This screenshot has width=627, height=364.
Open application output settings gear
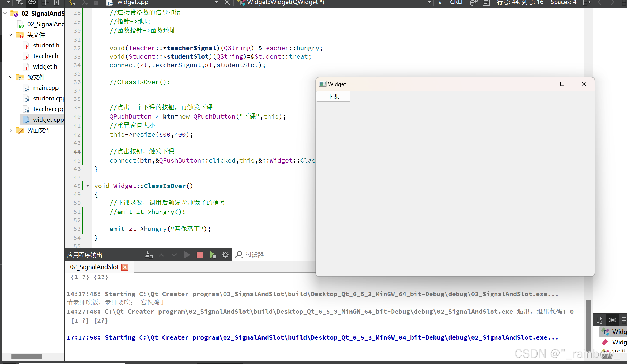coord(225,255)
